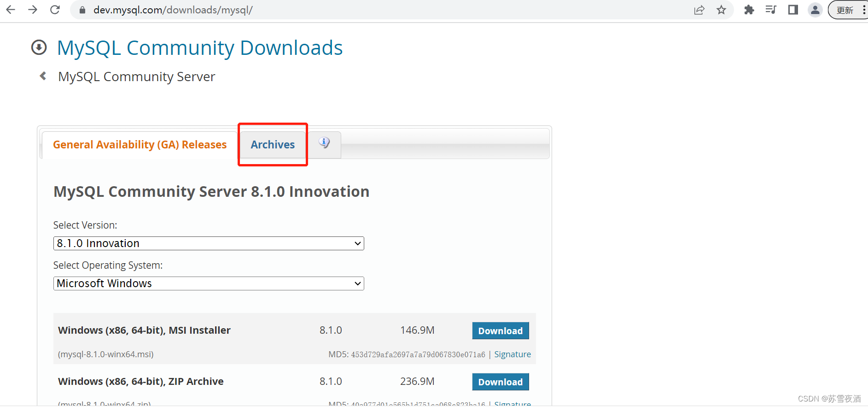The width and height of the screenshot is (868, 407).
Task: Click the MySQL Community Server 8.1.0 Innovation heading
Action: click(x=211, y=192)
